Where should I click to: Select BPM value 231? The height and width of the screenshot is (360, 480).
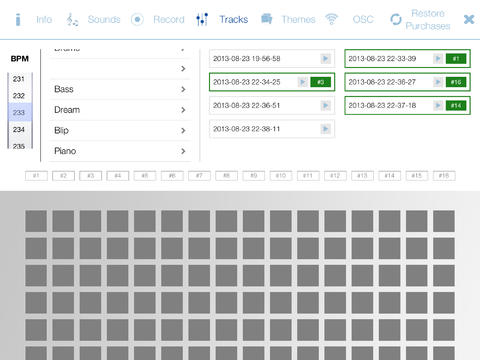click(19, 79)
